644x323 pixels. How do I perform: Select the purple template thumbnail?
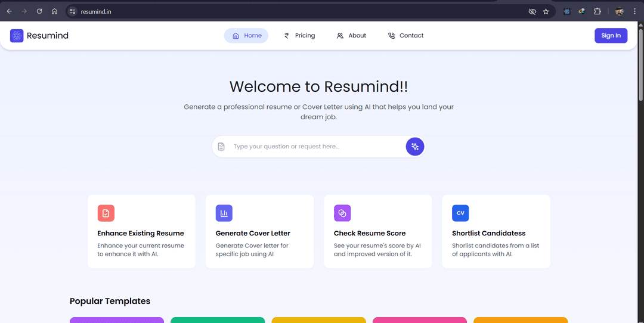tap(117, 320)
